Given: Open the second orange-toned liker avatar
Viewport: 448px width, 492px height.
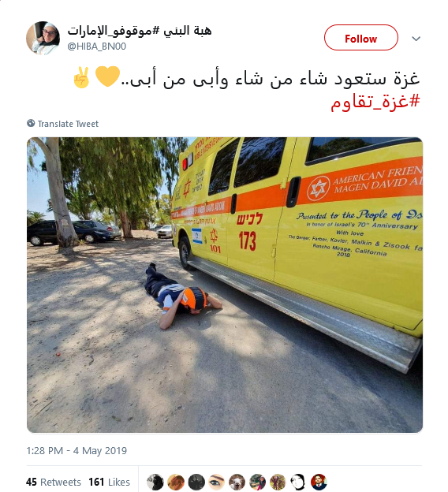Looking at the screenshot, I should (176, 482).
